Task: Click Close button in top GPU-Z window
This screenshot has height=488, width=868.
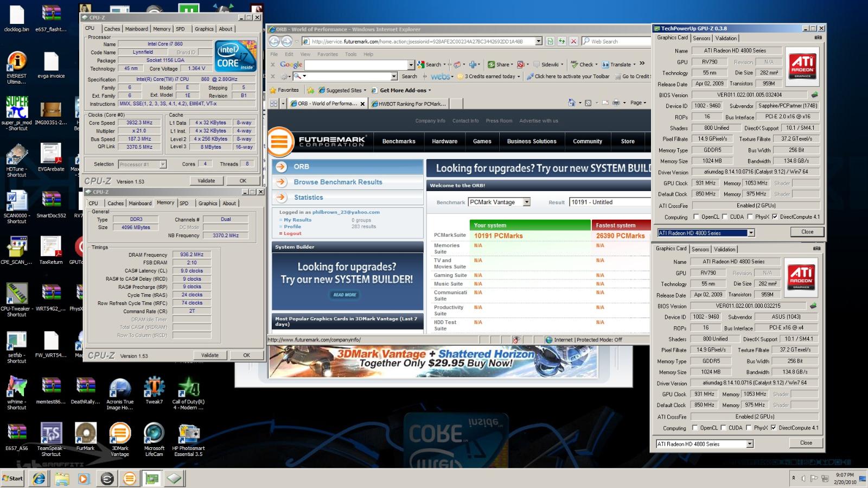Action: pos(807,232)
